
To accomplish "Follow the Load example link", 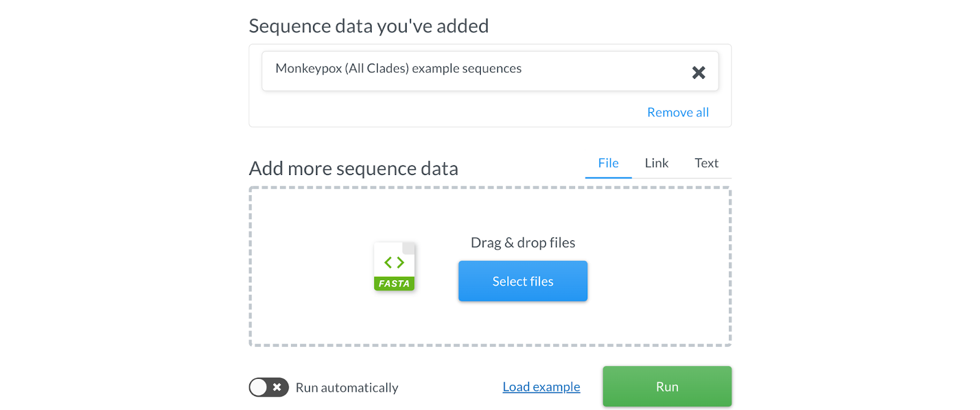I will [541, 387].
